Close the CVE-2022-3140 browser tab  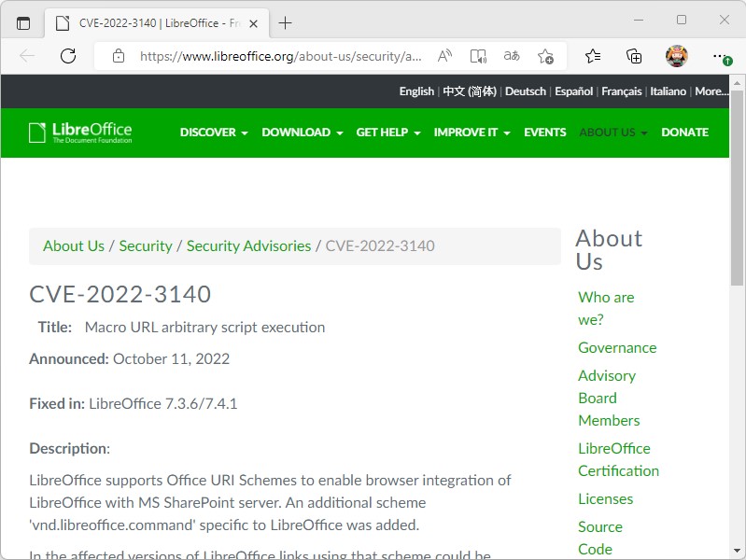pos(254,23)
